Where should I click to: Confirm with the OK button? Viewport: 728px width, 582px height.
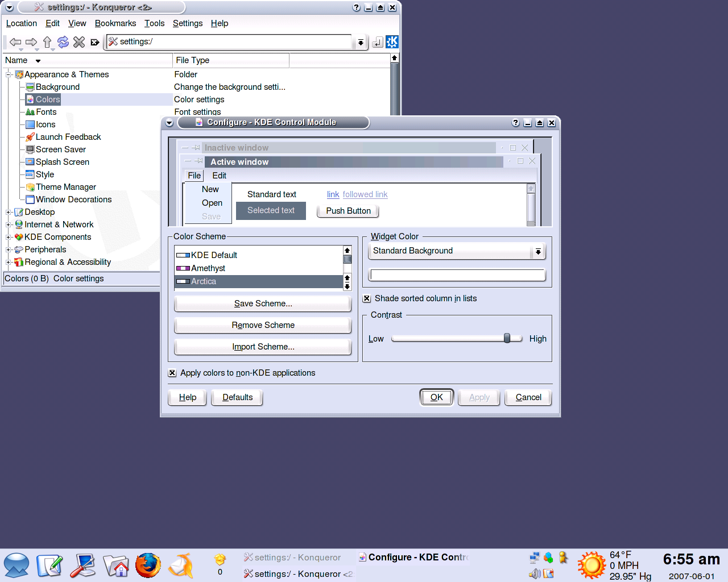(436, 397)
